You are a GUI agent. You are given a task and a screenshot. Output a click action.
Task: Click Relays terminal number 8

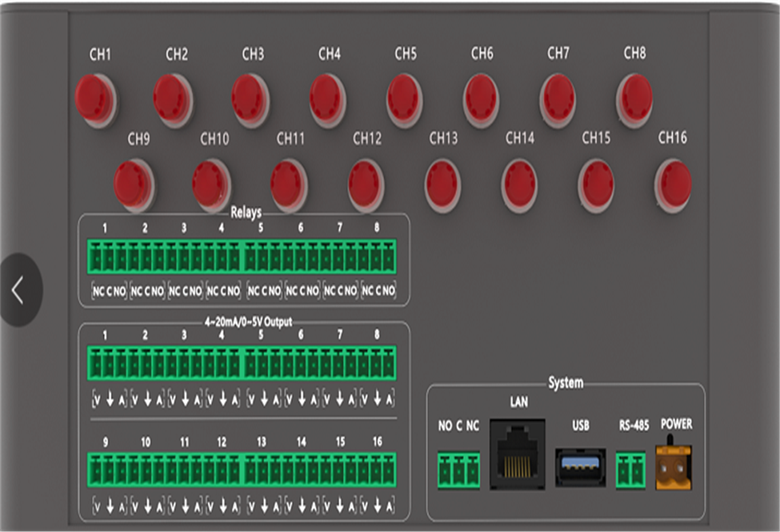(x=377, y=258)
